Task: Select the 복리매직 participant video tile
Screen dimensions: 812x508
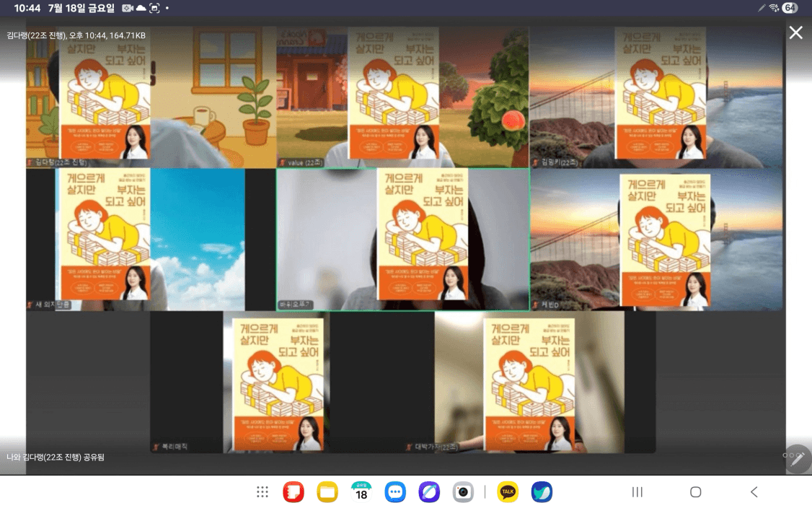Action: 276,382
